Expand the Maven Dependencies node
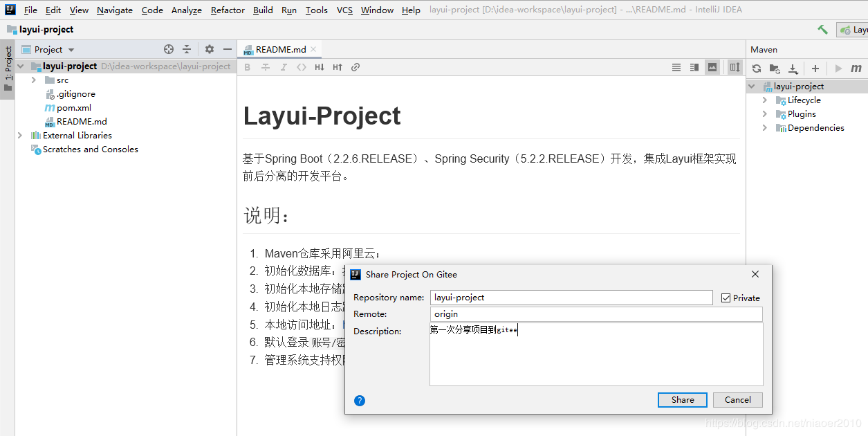The image size is (868, 436). click(x=765, y=128)
